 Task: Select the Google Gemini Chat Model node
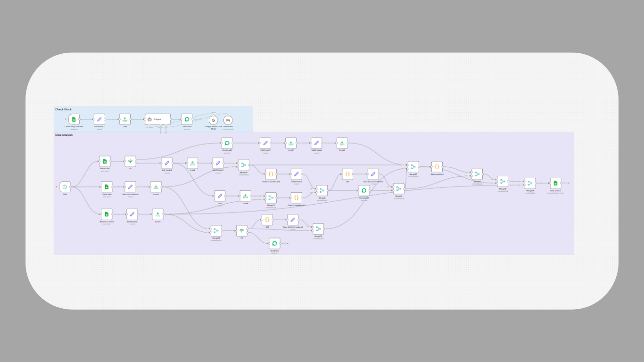(x=213, y=121)
